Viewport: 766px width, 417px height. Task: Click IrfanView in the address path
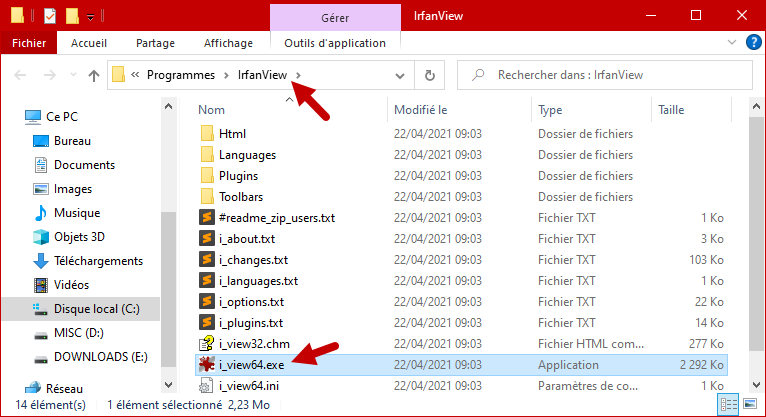(262, 75)
